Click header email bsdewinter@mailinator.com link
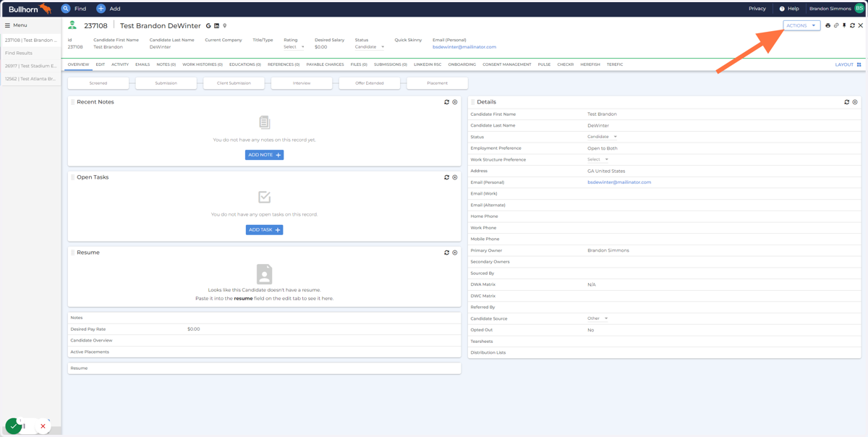868x437 pixels. 464,47
